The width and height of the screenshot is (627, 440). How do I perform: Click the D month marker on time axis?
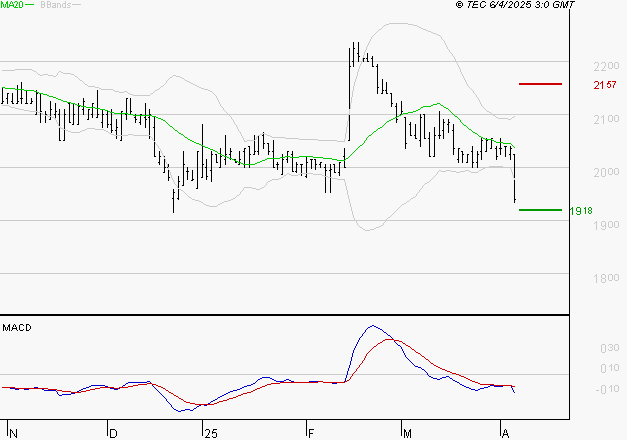point(113,434)
